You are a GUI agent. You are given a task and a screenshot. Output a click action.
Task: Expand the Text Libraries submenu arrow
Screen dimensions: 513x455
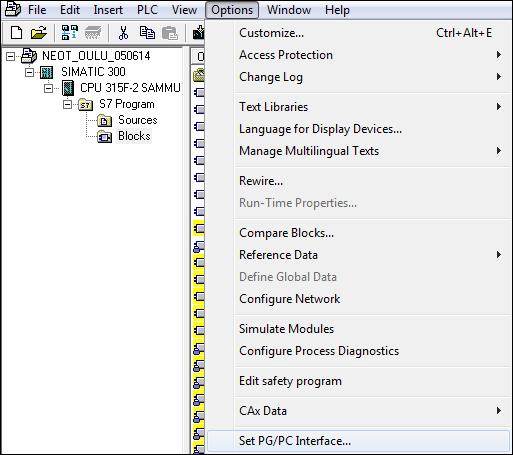pyautogui.click(x=499, y=107)
